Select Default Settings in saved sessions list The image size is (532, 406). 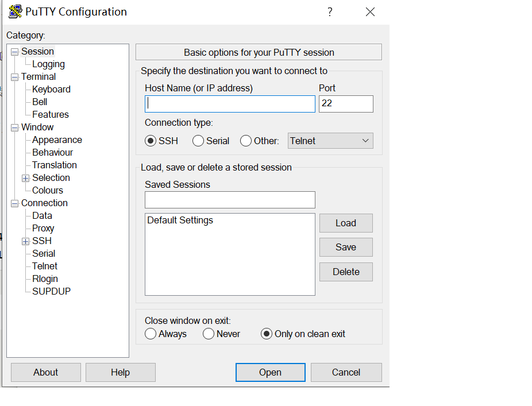[180, 220]
